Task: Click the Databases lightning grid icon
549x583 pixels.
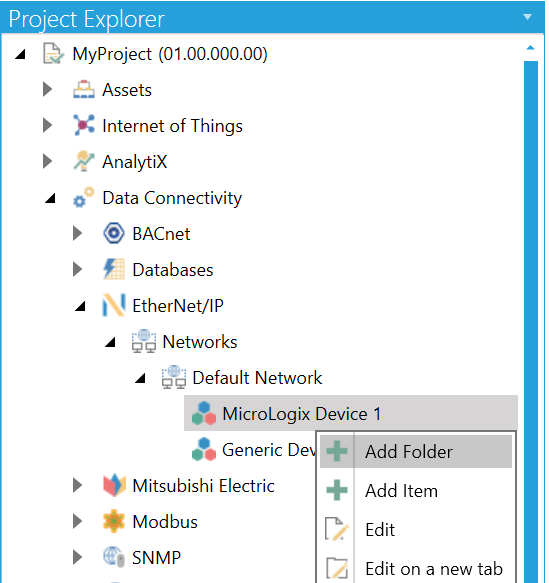Action: [x=113, y=269]
